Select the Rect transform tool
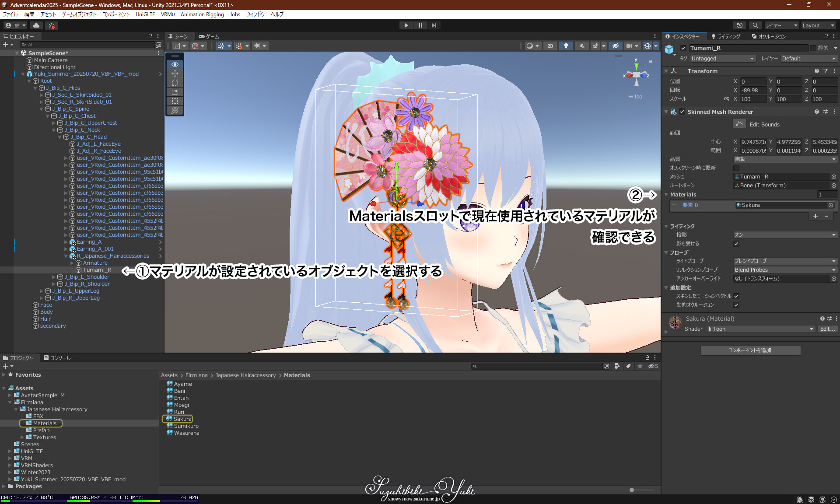840x504 pixels. 175,101
